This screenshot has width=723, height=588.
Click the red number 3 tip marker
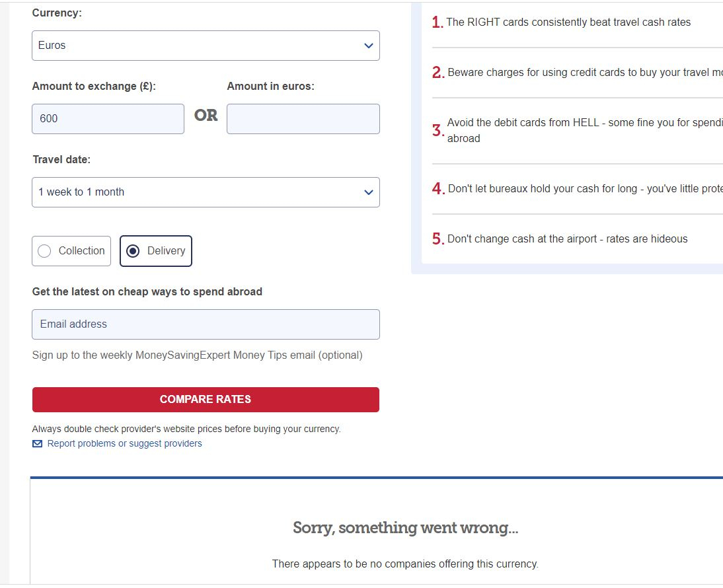(x=438, y=130)
